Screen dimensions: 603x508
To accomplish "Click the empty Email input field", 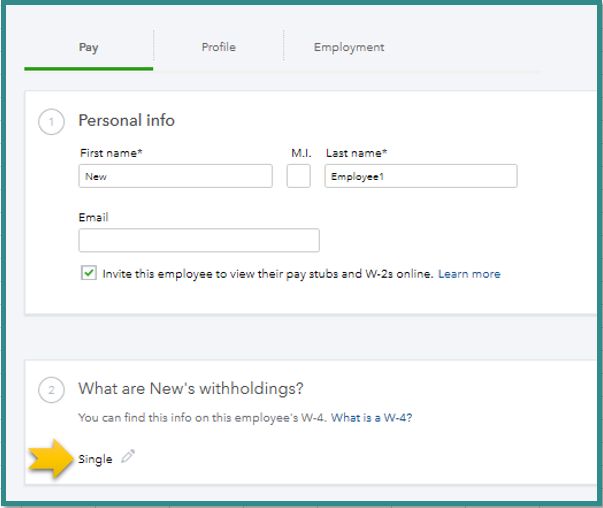I will [199, 240].
